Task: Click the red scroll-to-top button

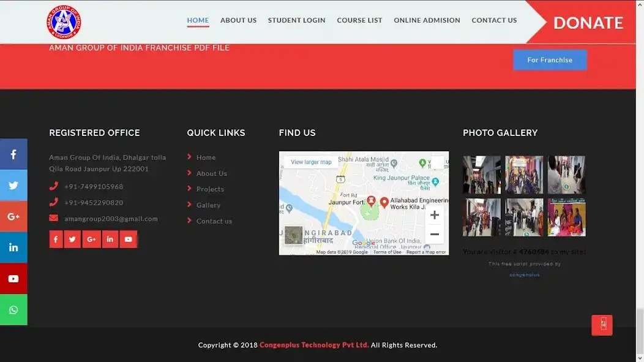Action: (x=602, y=325)
